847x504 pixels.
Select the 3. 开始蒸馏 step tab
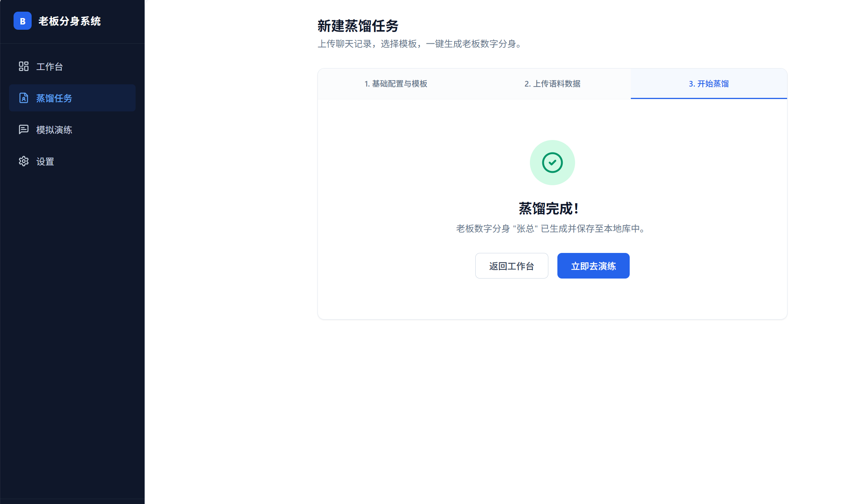(x=708, y=84)
